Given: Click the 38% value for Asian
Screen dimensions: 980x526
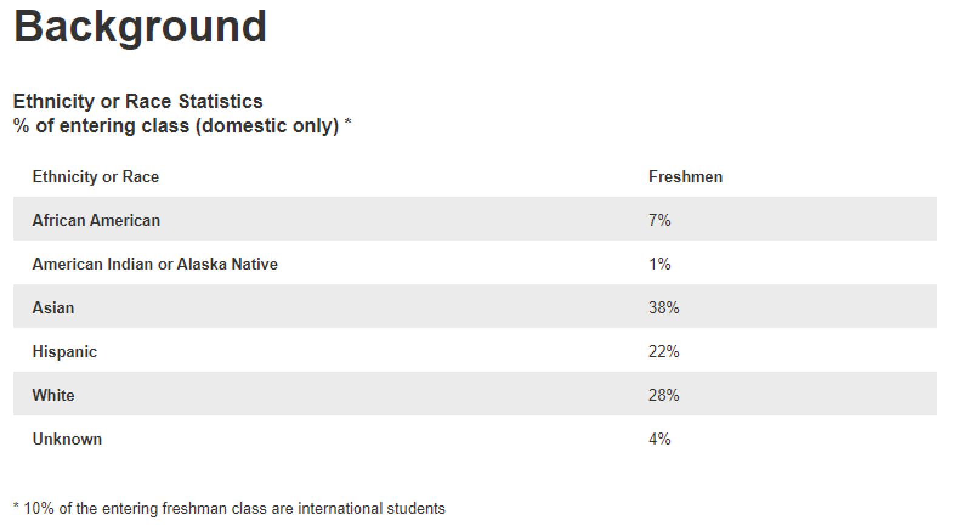Looking at the screenshot, I should pos(664,308).
